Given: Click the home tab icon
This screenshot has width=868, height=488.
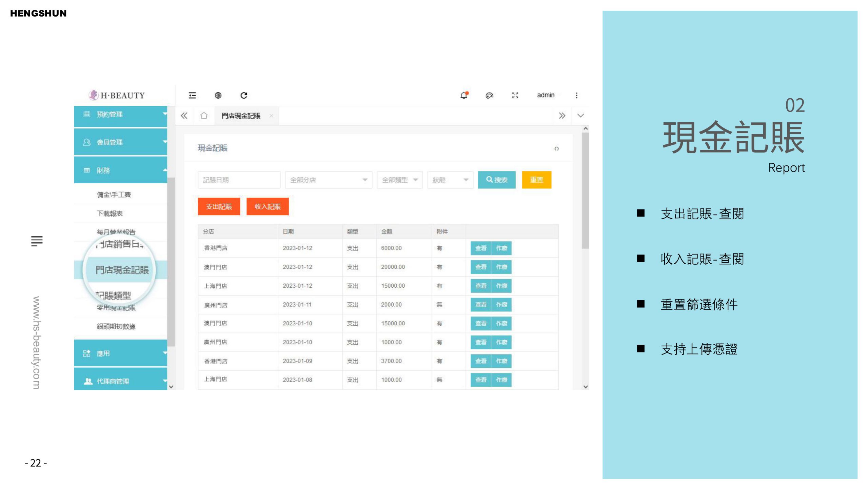Looking at the screenshot, I should (204, 116).
